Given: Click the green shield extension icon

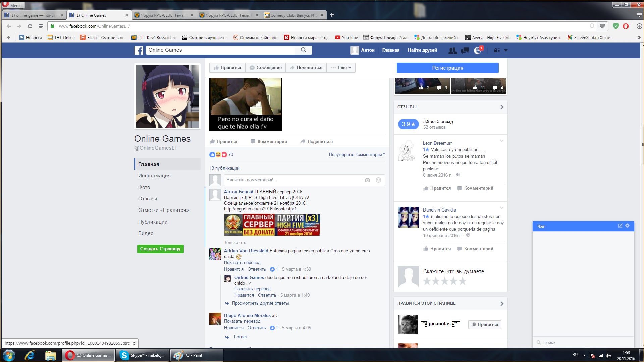Looking at the screenshot, I should (616, 26).
